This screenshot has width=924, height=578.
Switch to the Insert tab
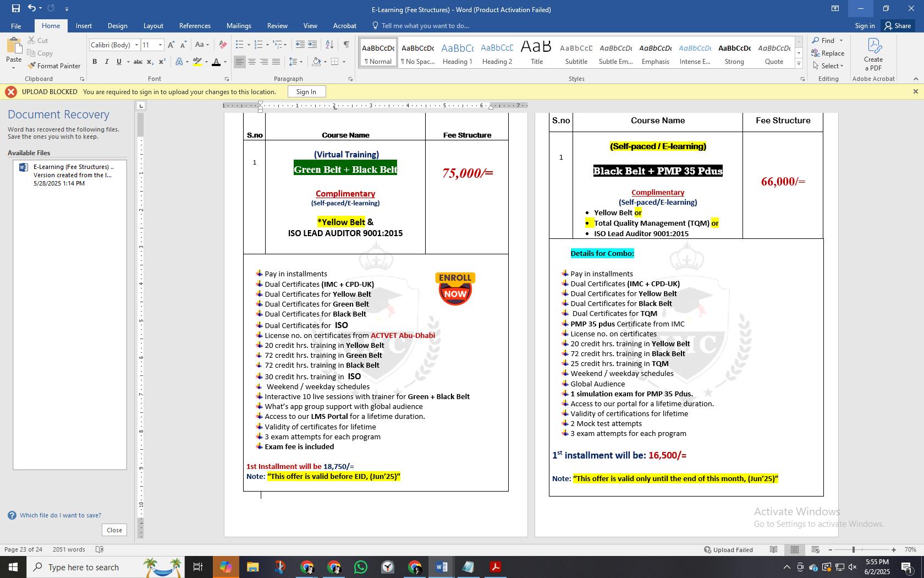pyautogui.click(x=84, y=26)
